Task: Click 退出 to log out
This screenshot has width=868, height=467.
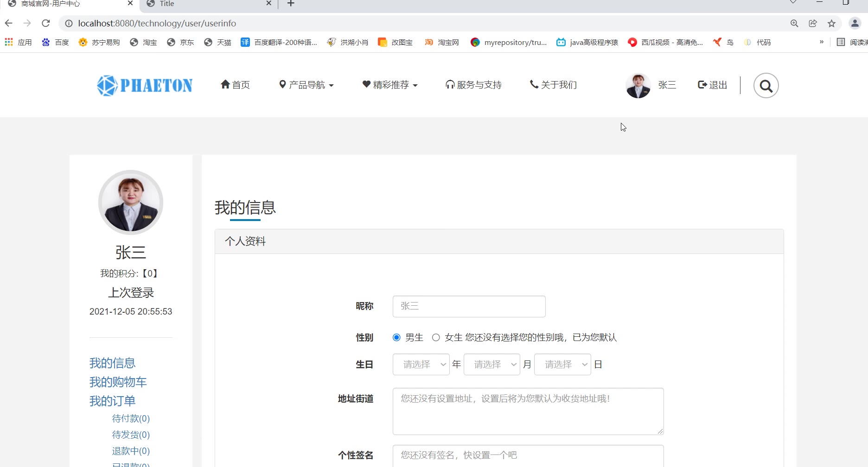Action: click(x=712, y=85)
